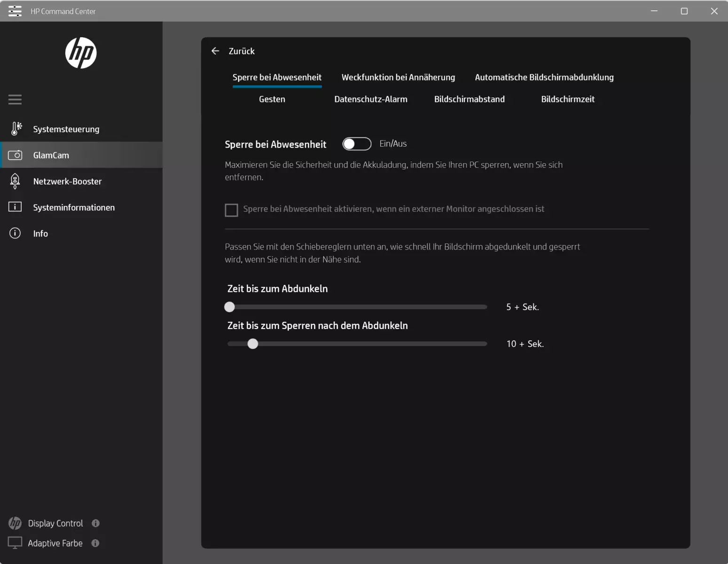The image size is (728, 564).
Task: Click the Zeit bis zum Abdunkeln slider handle
Action: [x=229, y=307]
